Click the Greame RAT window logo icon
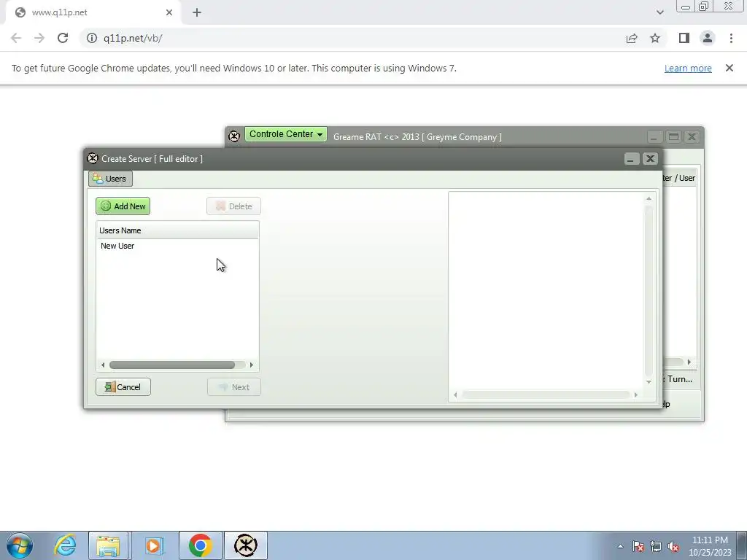Screen dimensions: 747x560 (x=234, y=136)
